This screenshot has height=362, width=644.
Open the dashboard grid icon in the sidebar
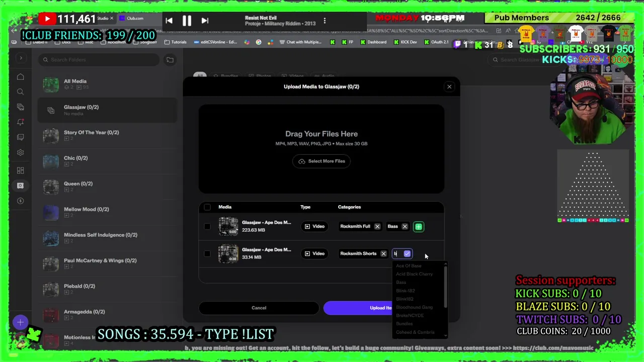pyautogui.click(x=20, y=170)
